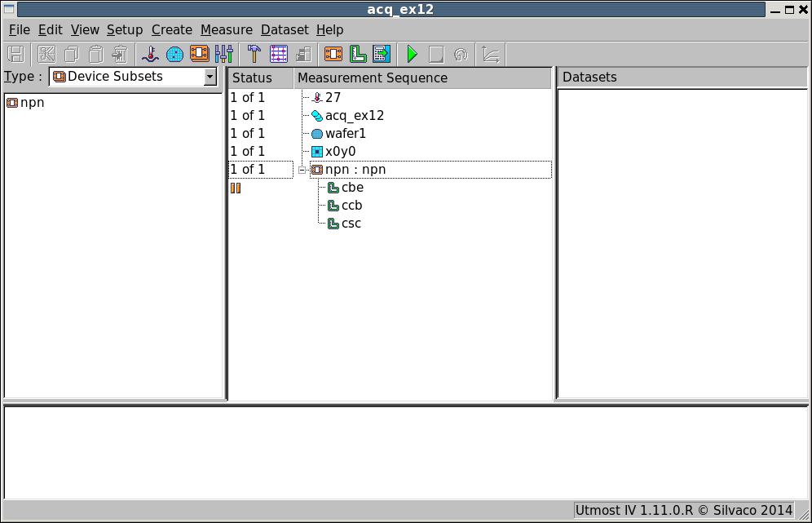Open the Measure menu
Screen dimensions: 812x523
[x=227, y=30]
